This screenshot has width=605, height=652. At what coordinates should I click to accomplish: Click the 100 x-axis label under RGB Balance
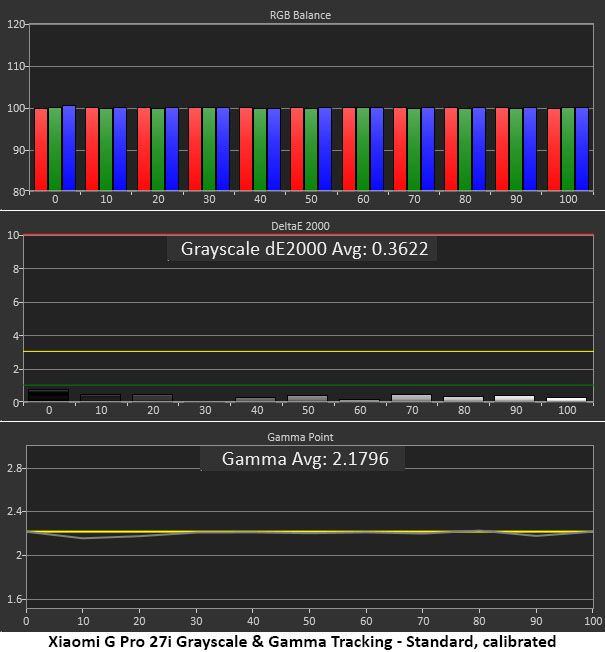568,199
